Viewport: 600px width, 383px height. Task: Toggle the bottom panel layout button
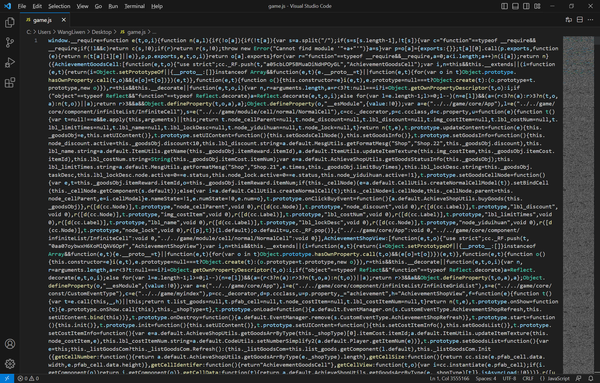tap(515, 6)
